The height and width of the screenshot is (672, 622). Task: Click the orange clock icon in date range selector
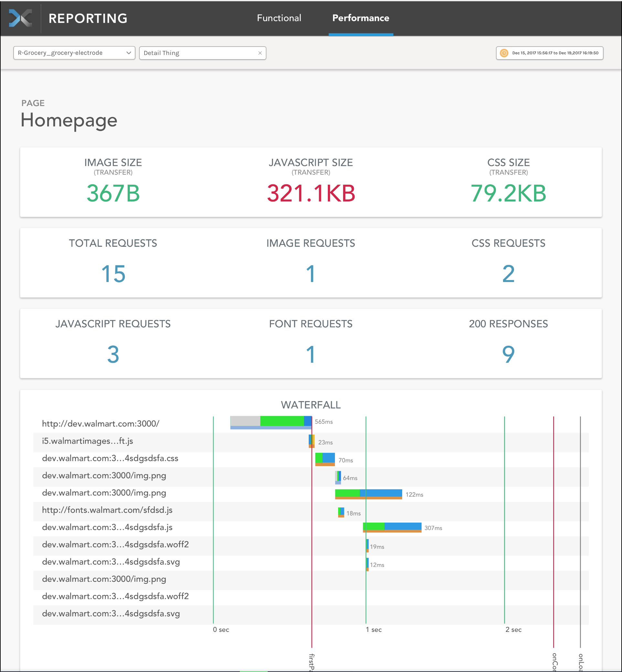504,53
